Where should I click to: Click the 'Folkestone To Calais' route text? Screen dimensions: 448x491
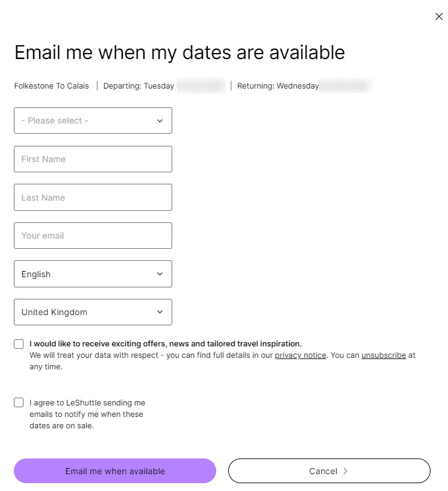52,86
